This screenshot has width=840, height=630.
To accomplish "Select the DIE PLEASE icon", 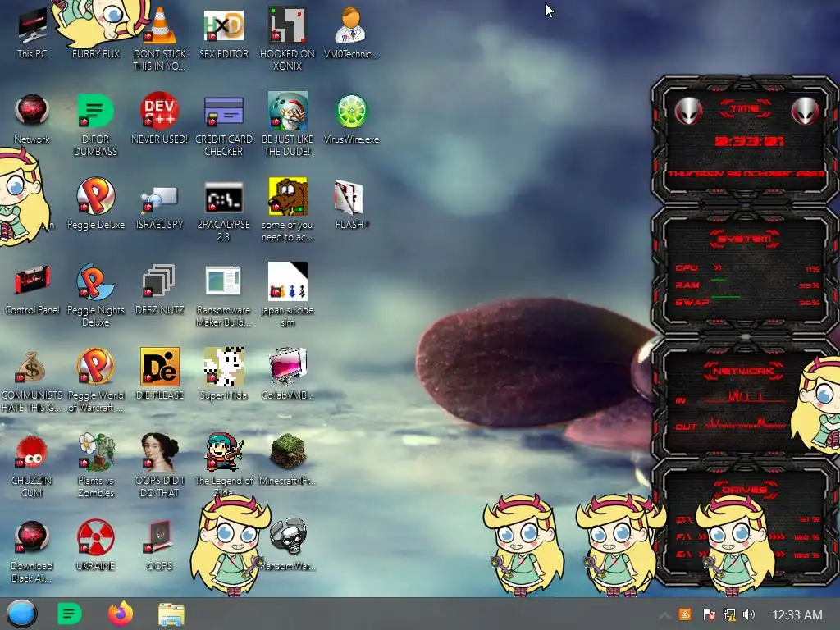I will pyautogui.click(x=159, y=374).
